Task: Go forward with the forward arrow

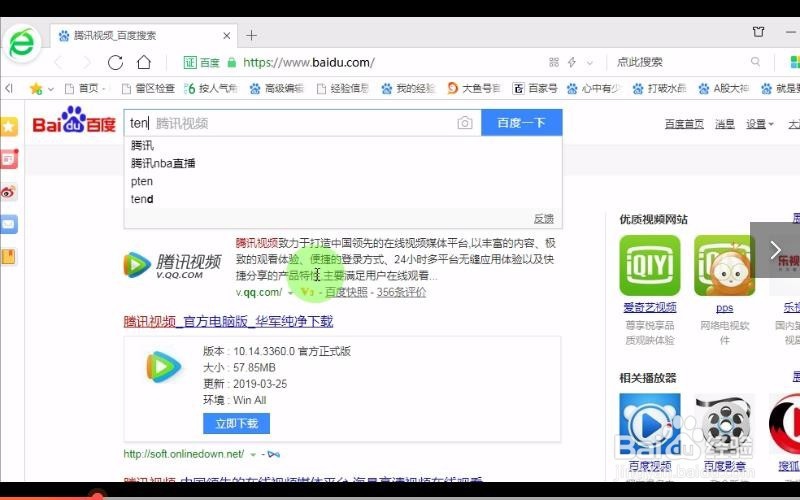Action: point(87,63)
